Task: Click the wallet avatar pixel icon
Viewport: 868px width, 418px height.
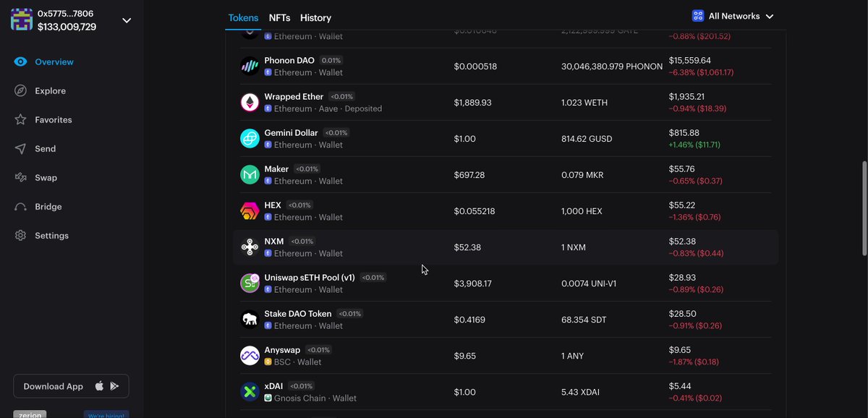Action: click(21, 20)
